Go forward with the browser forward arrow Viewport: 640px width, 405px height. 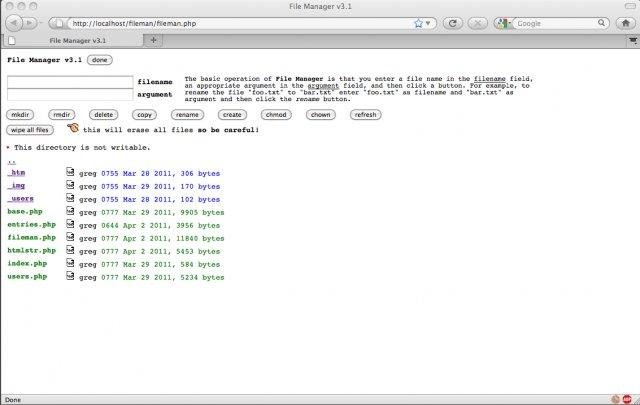30,23
